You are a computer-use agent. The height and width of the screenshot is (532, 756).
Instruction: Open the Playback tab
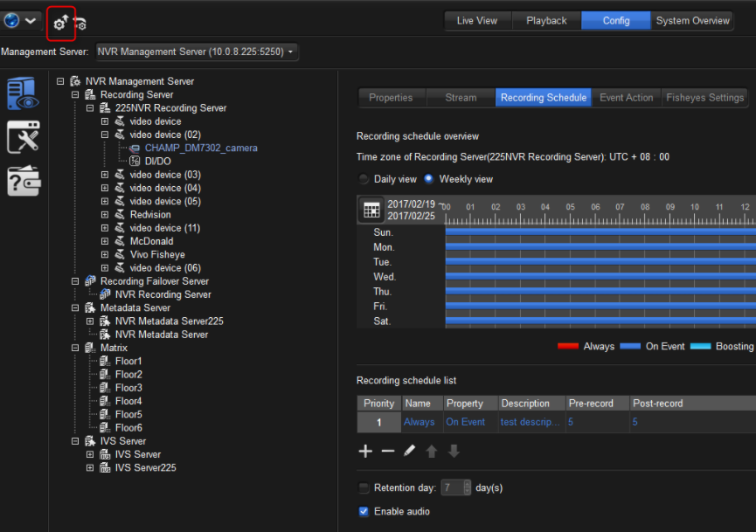(546, 21)
